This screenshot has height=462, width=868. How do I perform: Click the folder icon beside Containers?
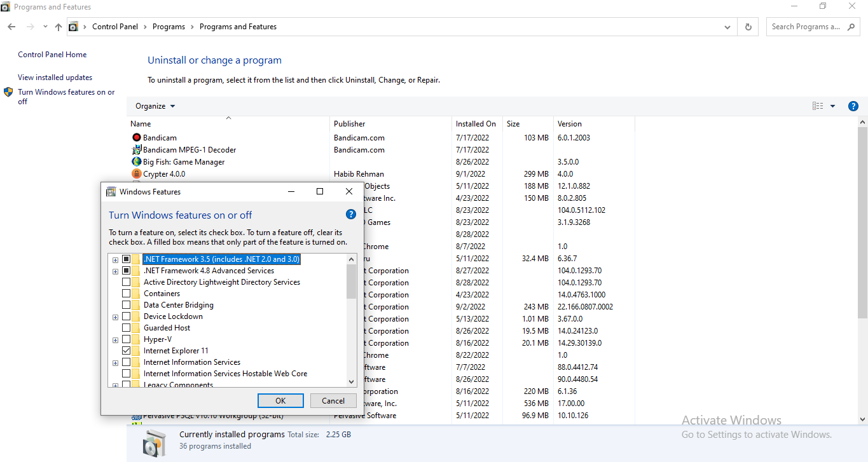[135, 294]
